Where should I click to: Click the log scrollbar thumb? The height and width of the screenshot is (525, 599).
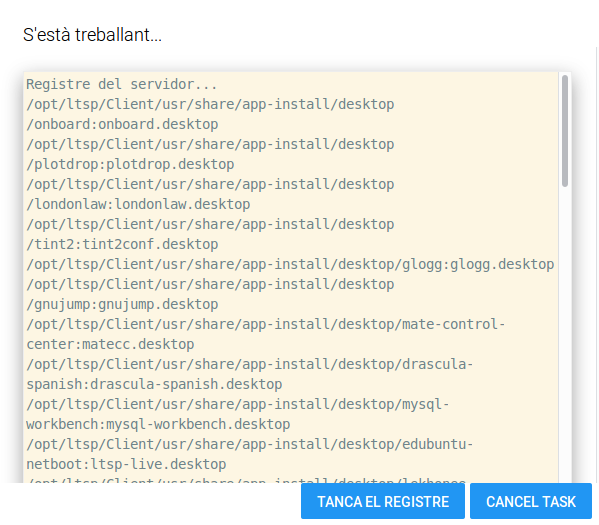[x=565, y=131]
